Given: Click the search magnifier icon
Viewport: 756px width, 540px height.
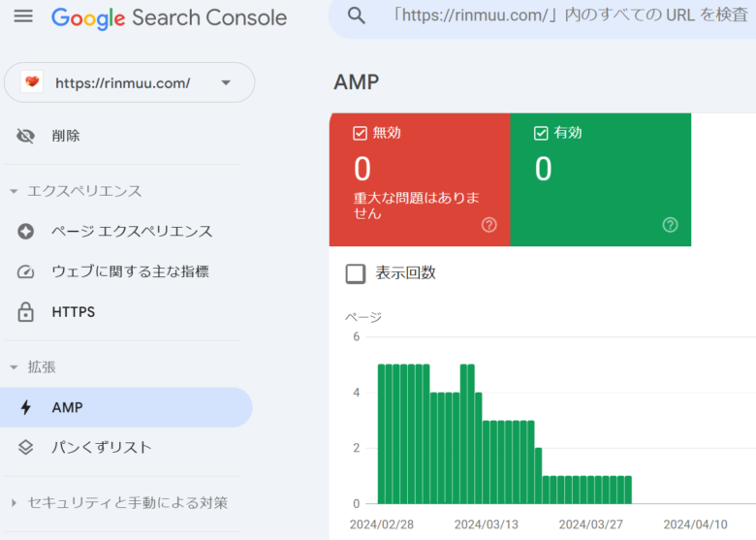Looking at the screenshot, I should click(357, 16).
